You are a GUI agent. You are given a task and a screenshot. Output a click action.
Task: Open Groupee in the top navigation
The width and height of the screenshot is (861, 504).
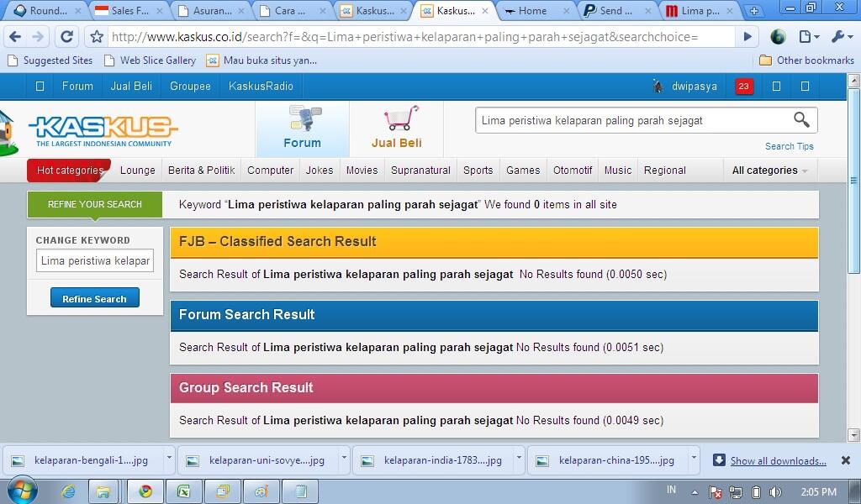tap(190, 87)
